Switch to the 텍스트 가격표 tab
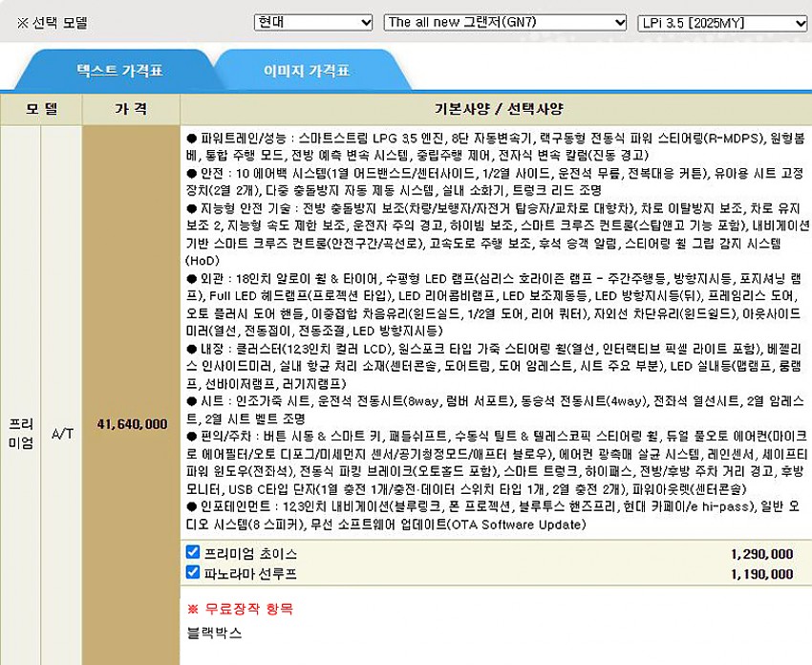Screen dimensions: 812x665 pos(119,71)
